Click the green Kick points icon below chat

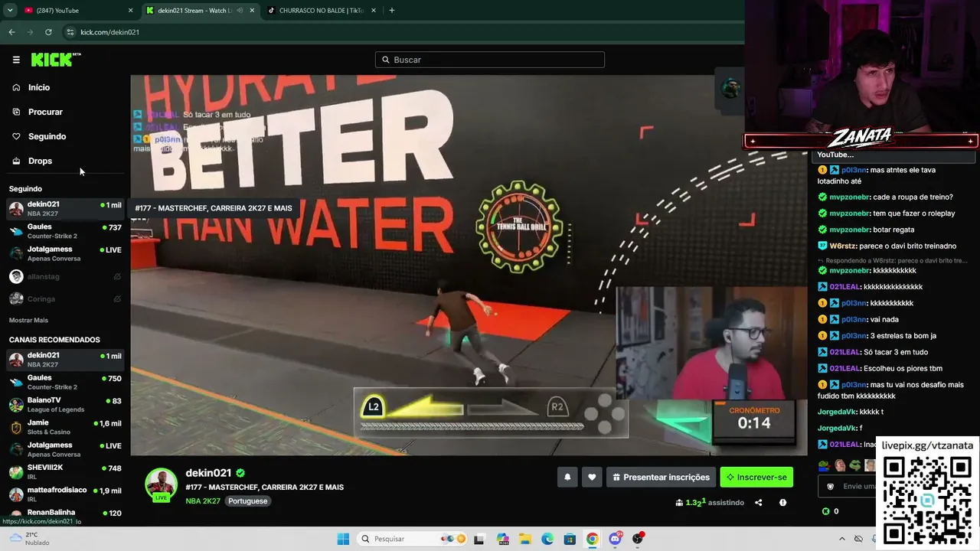coord(825,511)
